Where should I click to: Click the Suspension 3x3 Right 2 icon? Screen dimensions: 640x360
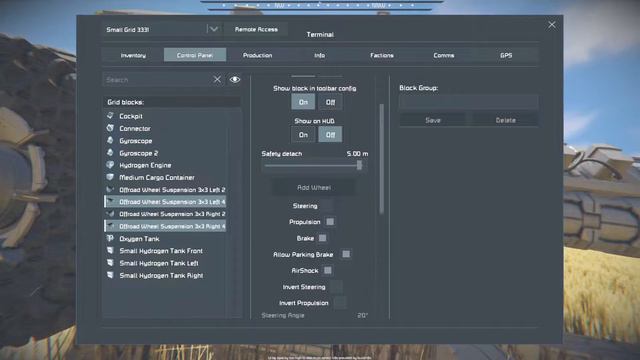[x=110, y=214]
